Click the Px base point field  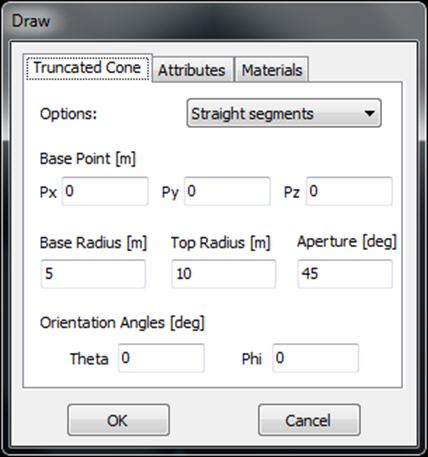[x=105, y=191]
